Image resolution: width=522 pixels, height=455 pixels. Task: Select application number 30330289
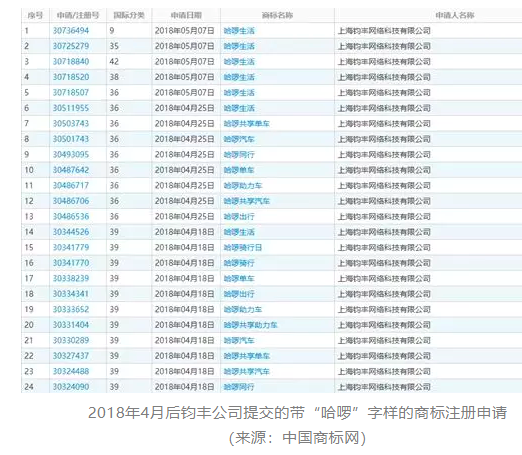71,340
